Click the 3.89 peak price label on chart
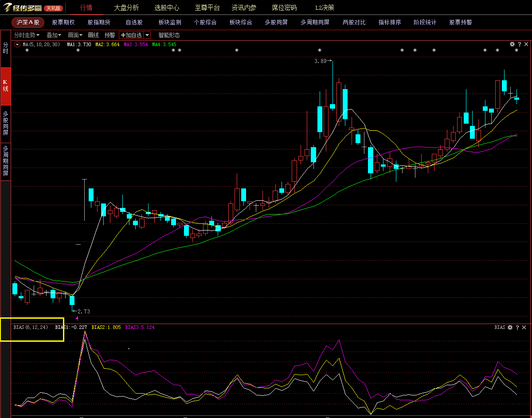 pos(321,61)
